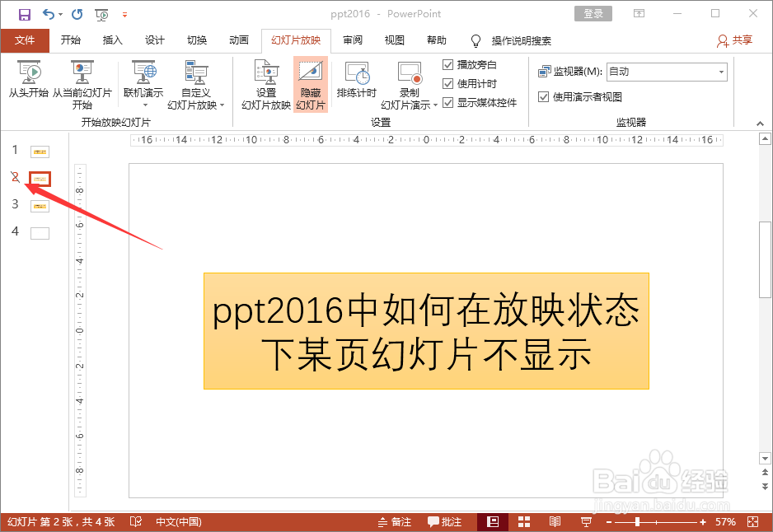Open the 监视器 combo box

click(667, 72)
